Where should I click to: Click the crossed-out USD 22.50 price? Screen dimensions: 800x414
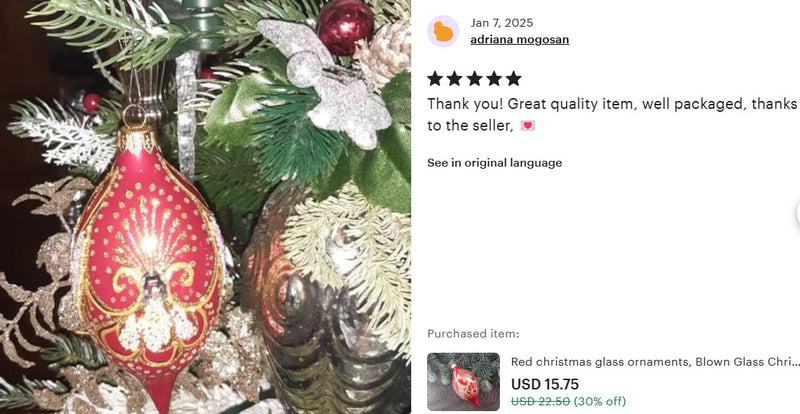pos(540,401)
